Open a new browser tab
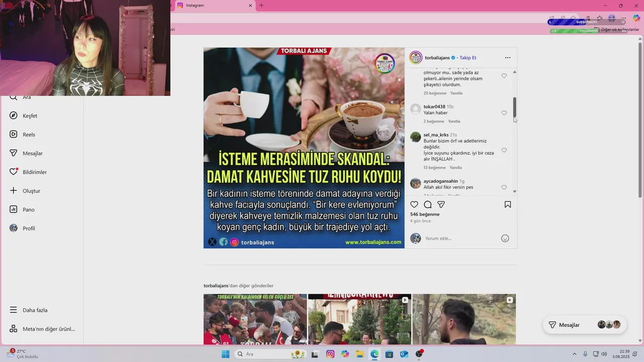Image resolution: width=644 pixels, height=362 pixels. click(261, 6)
